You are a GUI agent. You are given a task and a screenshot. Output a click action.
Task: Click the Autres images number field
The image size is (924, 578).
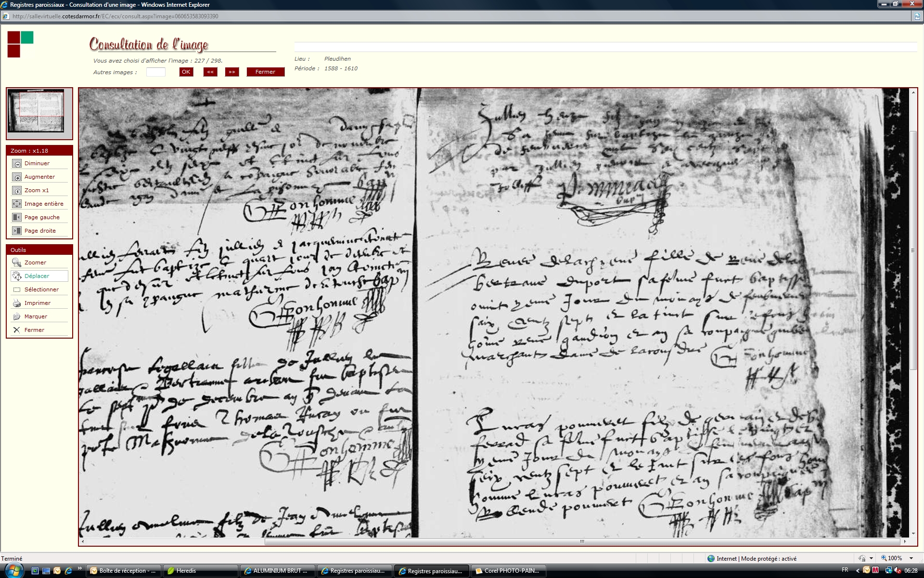[156, 72]
